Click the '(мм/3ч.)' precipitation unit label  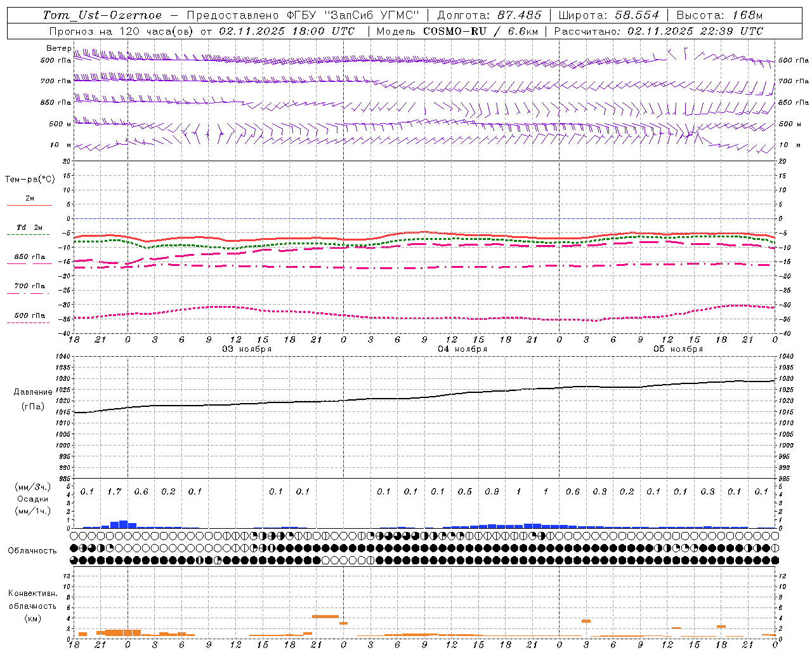coord(32,487)
